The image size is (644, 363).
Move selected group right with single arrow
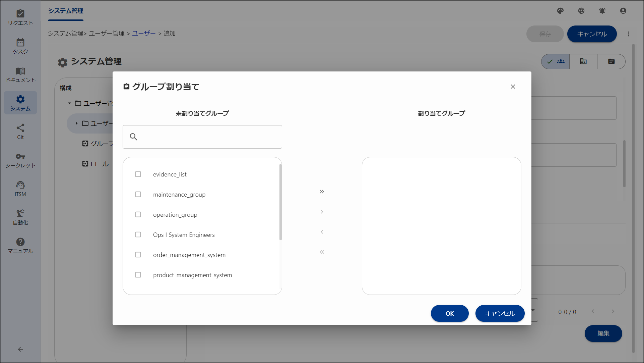pyautogui.click(x=322, y=212)
